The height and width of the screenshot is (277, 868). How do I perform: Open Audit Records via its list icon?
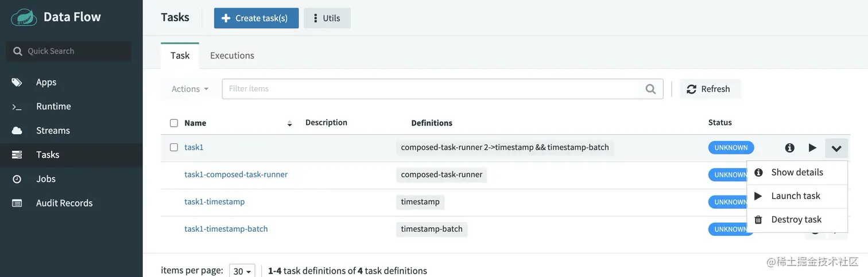[x=17, y=203]
